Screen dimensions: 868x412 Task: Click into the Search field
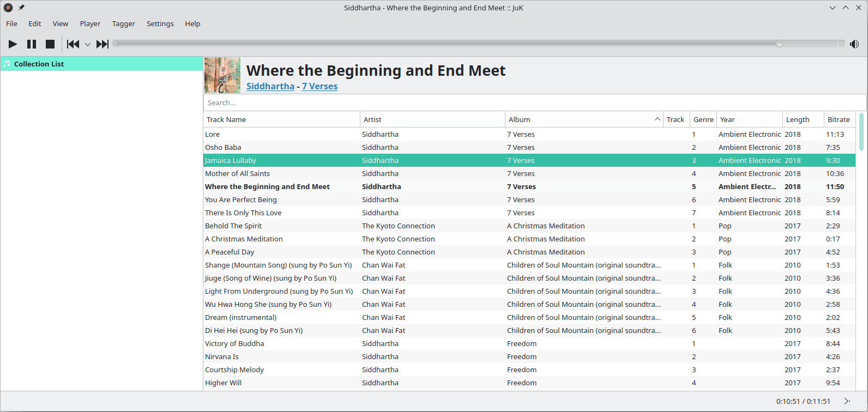coord(535,102)
